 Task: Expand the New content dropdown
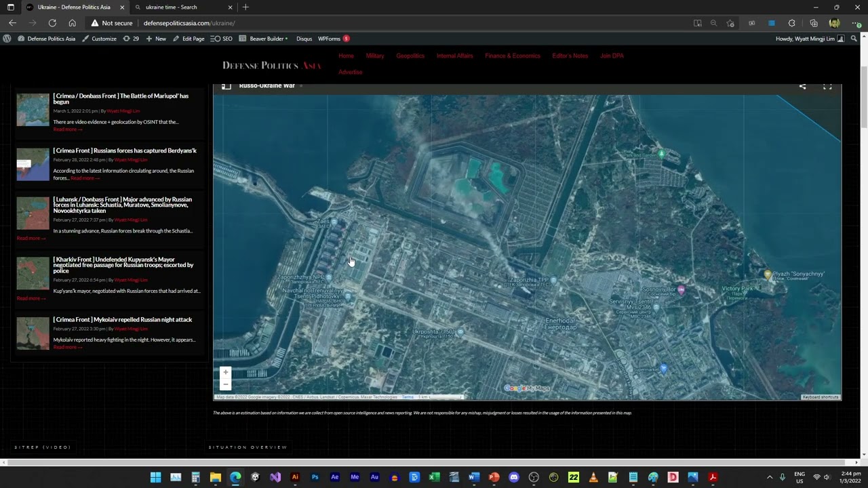[156, 39]
